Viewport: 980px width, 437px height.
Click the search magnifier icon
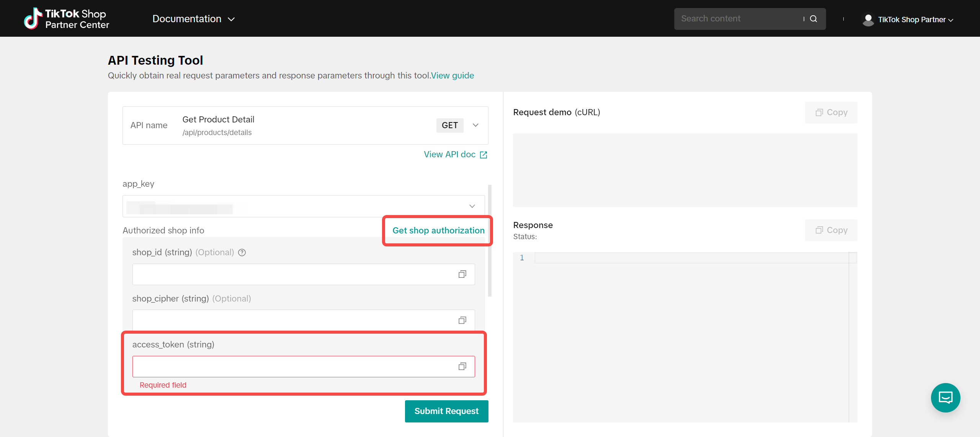(x=813, y=19)
